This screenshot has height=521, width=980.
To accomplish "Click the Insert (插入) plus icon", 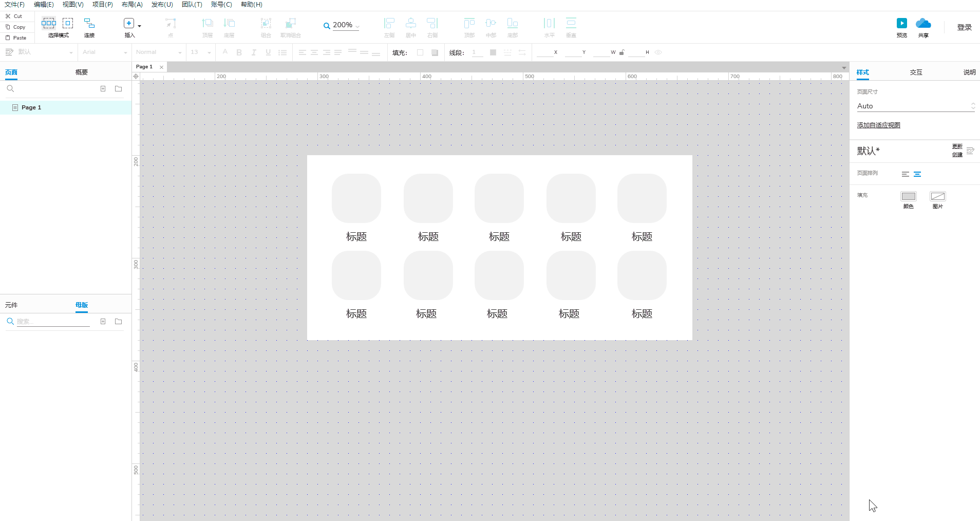I will pos(129,23).
